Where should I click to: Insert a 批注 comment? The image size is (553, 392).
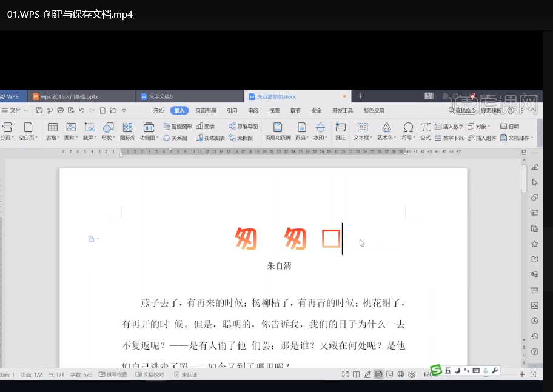click(x=341, y=131)
